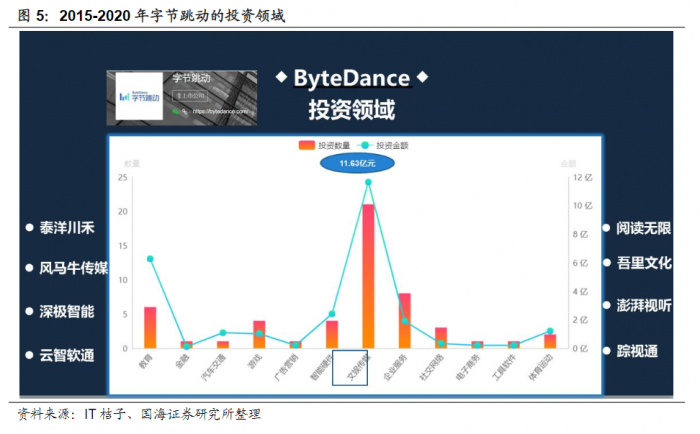Click the 智能硬件 amount data point
The width and height of the screenshot is (700, 434).
pos(332,314)
